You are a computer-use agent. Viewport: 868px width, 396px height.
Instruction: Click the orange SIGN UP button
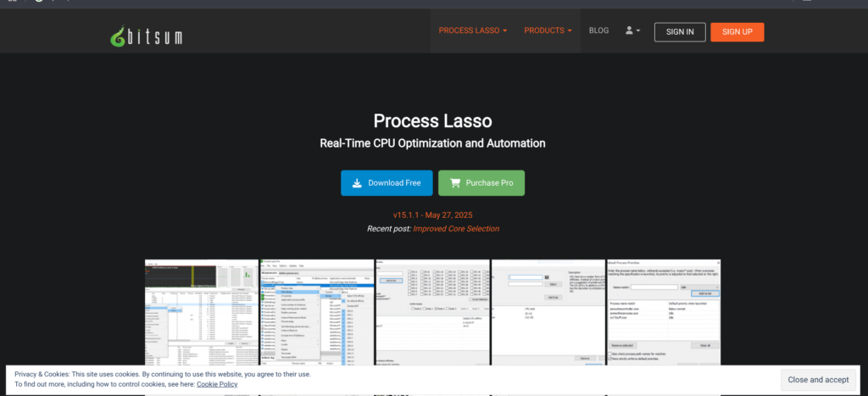pos(737,32)
